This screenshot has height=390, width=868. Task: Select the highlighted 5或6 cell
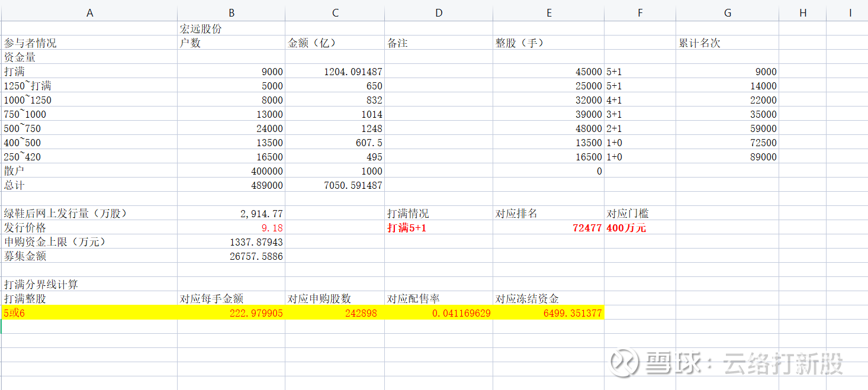click(89, 312)
